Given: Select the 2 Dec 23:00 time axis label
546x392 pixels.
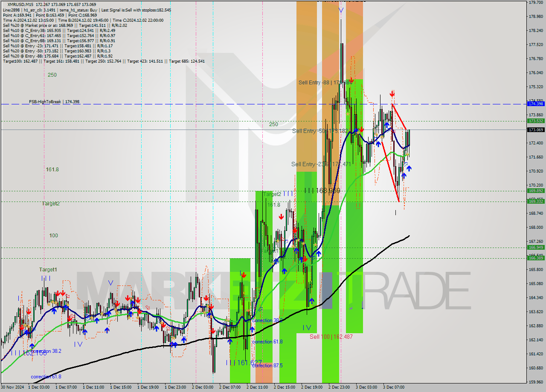Looking at the screenshot, I should (x=339, y=387).
